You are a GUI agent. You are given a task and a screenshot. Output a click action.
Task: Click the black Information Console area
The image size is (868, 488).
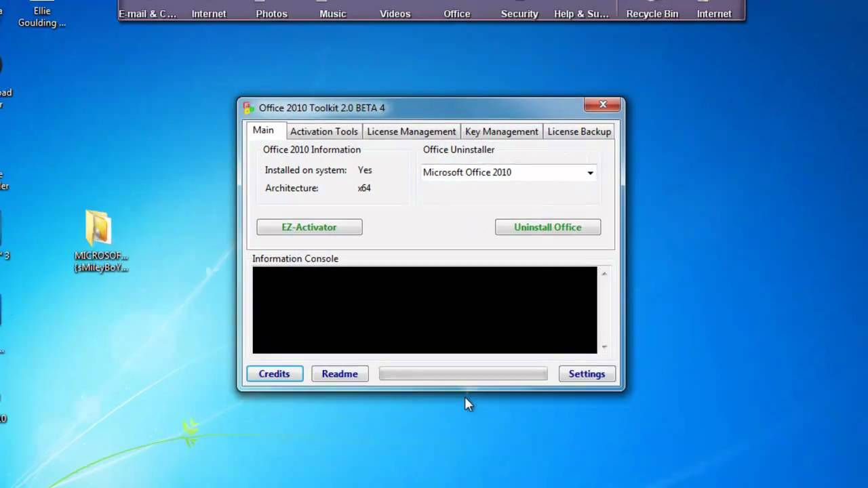[425, 310]
